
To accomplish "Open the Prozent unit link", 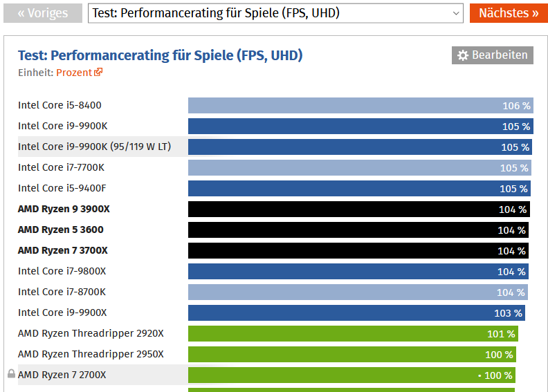I will point(74,73).
